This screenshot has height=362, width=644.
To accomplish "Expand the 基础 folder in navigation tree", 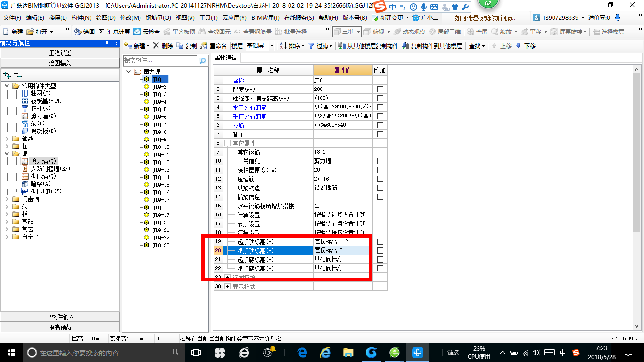I will pos(7,222).
